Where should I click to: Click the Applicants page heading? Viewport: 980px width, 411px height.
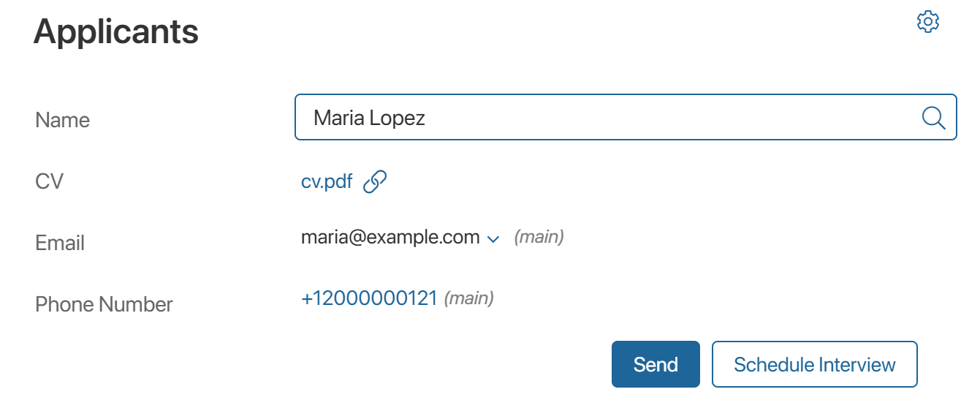tap(116, 32)
